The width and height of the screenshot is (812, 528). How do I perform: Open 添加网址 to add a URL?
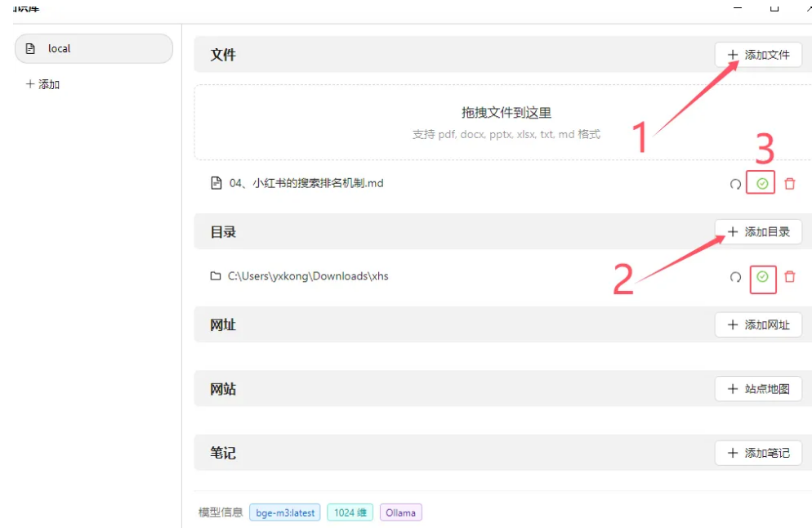coord(758,324)
